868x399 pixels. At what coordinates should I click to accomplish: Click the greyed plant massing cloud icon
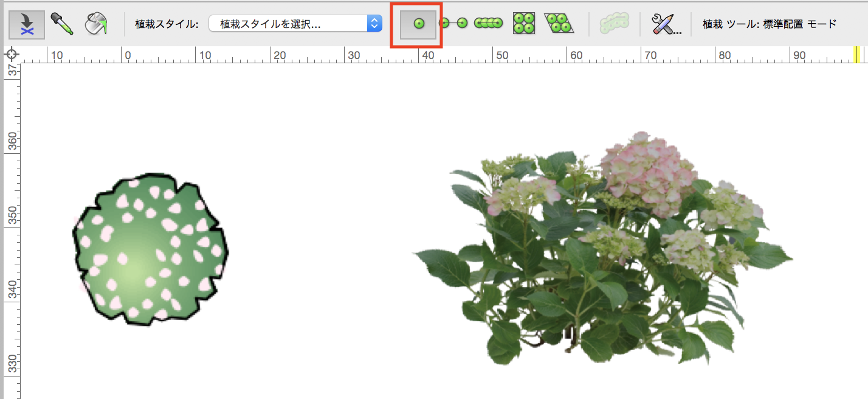click(x=614, y=24)
